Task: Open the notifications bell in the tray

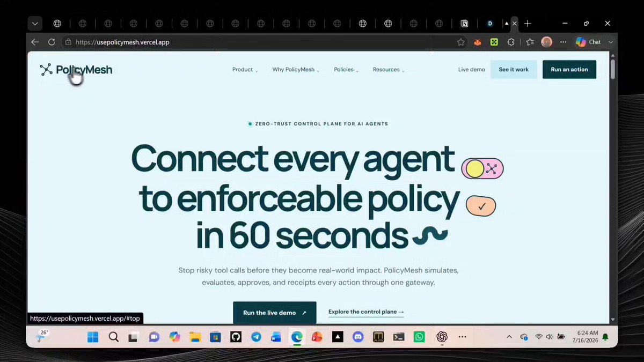Action: click(x=605, y=337)
